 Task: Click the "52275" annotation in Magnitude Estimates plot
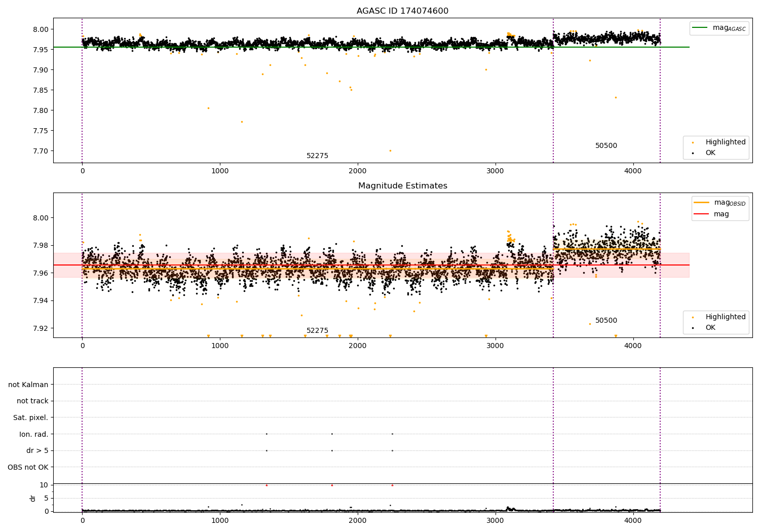click(x=317, y=331)
